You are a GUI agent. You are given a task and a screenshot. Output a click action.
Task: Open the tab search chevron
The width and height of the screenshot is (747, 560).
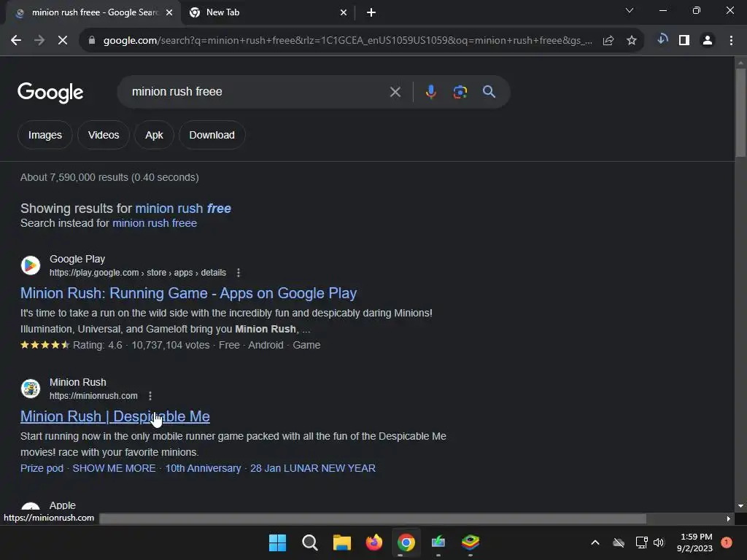[630, 10]
